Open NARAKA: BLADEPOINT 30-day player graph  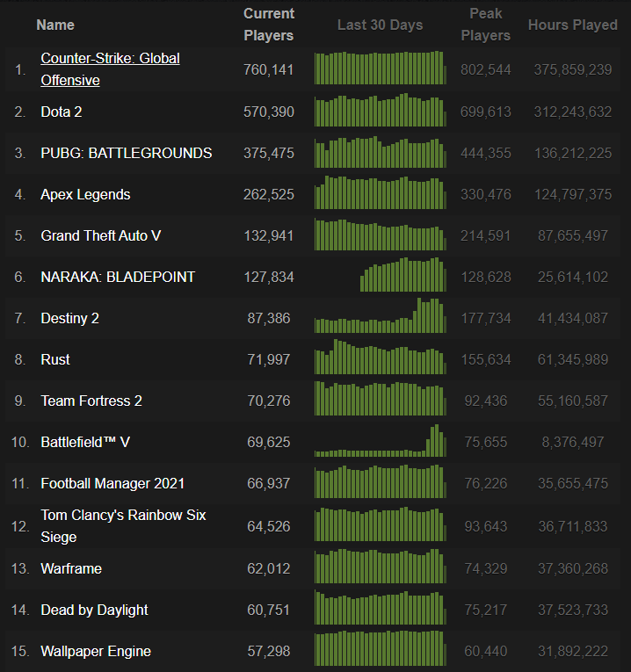402,276
